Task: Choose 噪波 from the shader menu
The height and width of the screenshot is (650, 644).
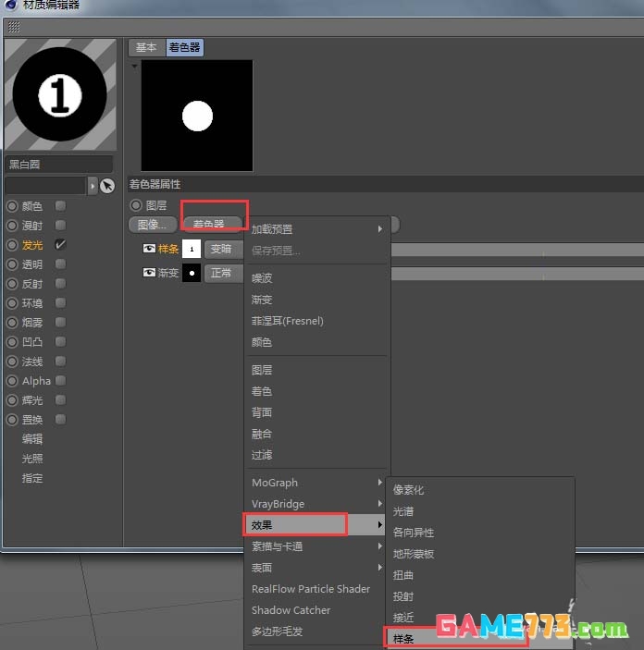Action: 317,278
